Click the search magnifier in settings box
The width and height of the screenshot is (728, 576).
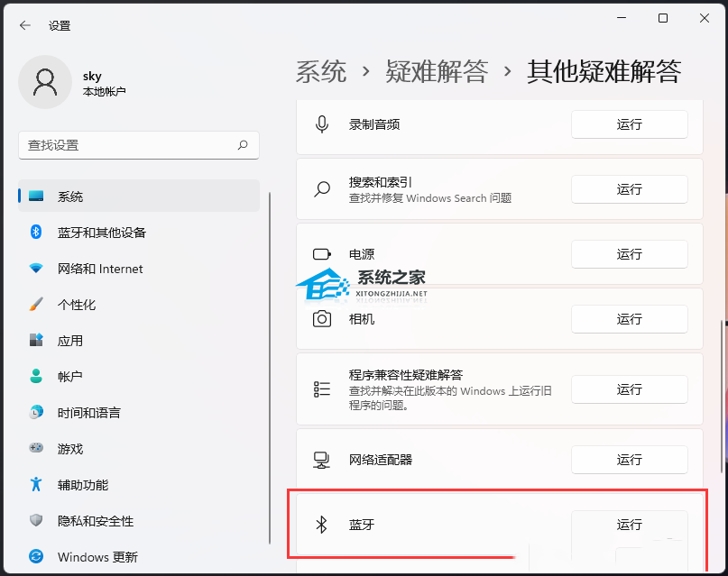pyautogui.click(x=243, y=145)
